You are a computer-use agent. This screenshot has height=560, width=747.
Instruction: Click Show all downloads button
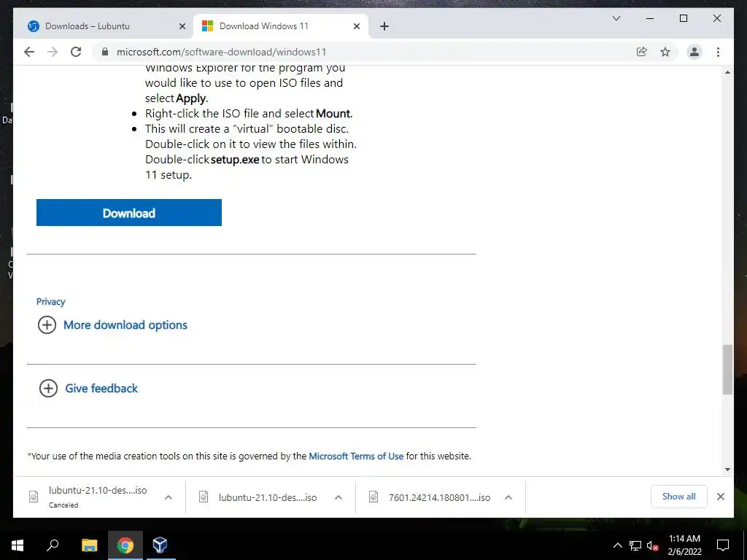[x=679, y=497]
